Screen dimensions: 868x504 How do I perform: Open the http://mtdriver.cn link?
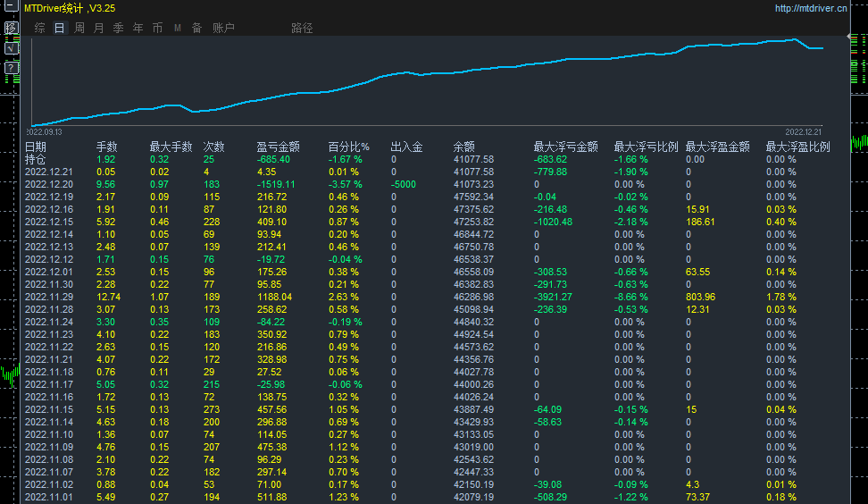pos(811,8)
